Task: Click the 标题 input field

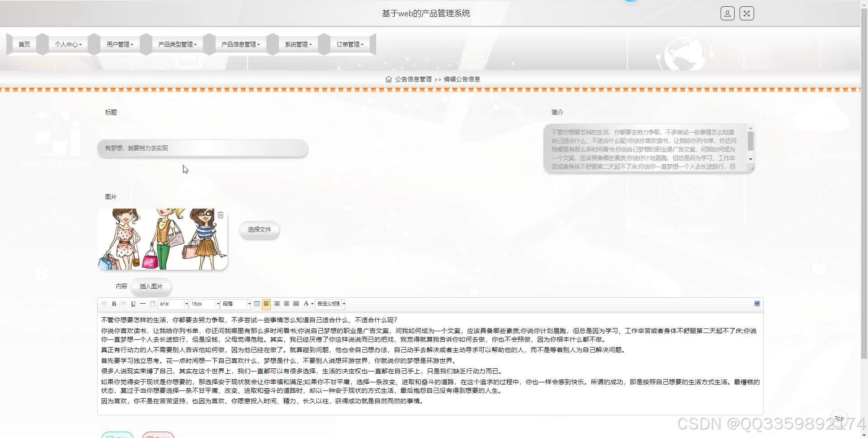Action: coord(203,148)
